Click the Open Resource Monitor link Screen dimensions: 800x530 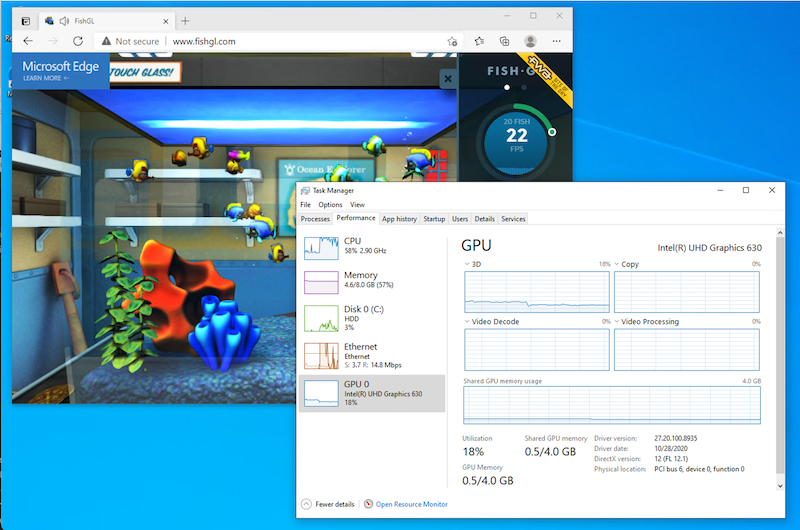(x=411, y=504)
